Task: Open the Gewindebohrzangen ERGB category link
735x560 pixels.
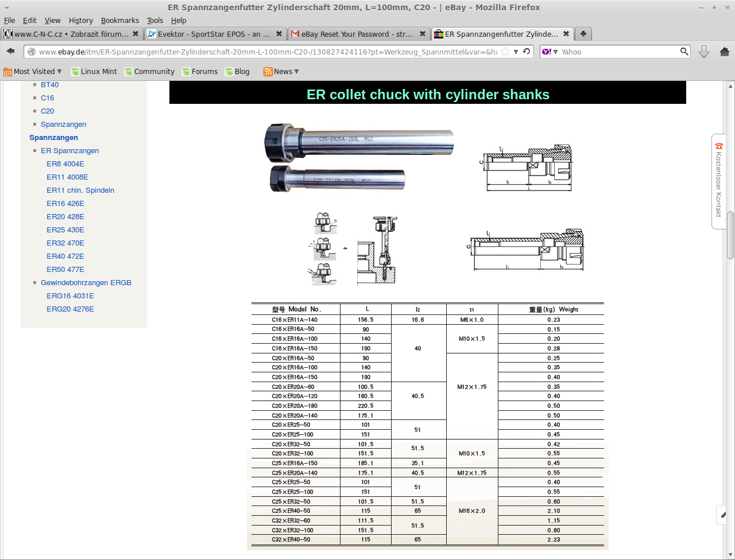Action: point(86,282)
